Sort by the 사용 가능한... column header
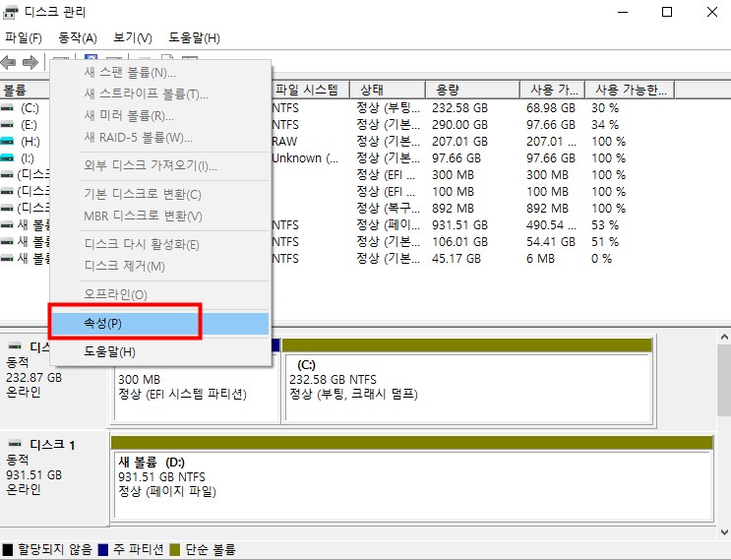Screen dimensions: 731x560 630,90
